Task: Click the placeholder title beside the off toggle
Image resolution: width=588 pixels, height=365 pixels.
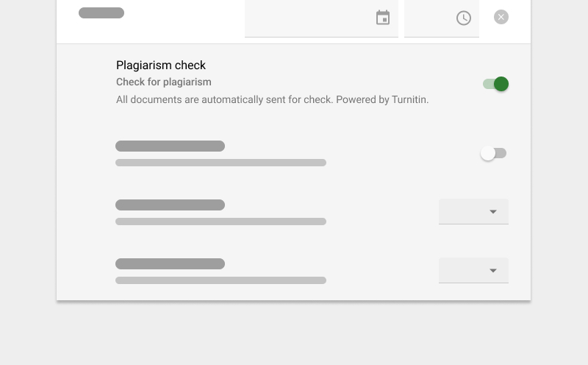Action: point(170,146)
